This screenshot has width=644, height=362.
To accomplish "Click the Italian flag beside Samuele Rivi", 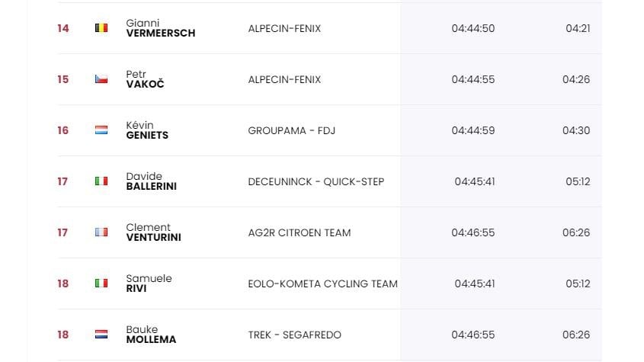I will 101,283.
